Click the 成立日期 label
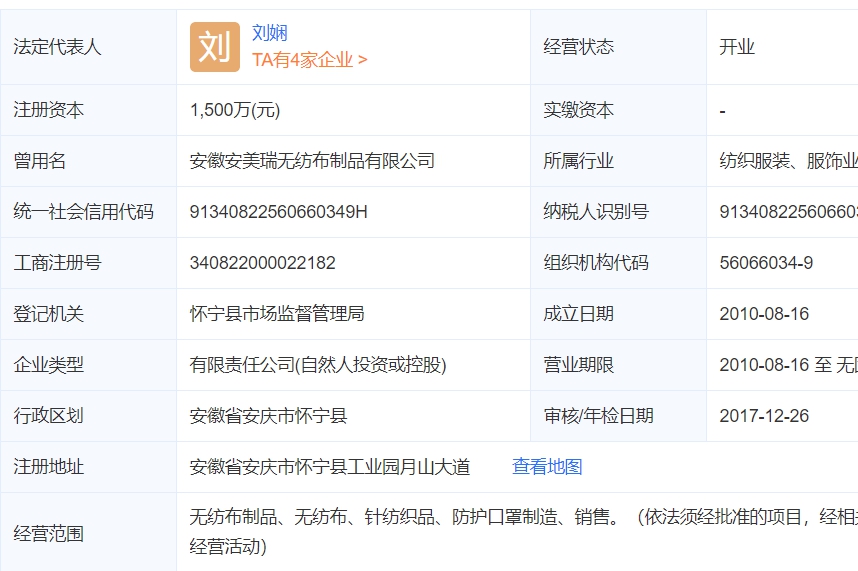This screenshot has height=571, width=858. pos(578,314)
